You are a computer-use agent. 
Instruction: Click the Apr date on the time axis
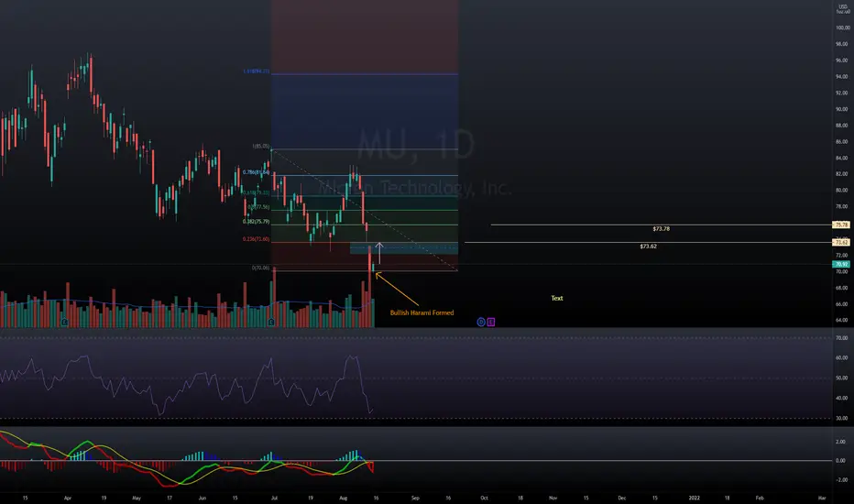(x=68, y=498)
